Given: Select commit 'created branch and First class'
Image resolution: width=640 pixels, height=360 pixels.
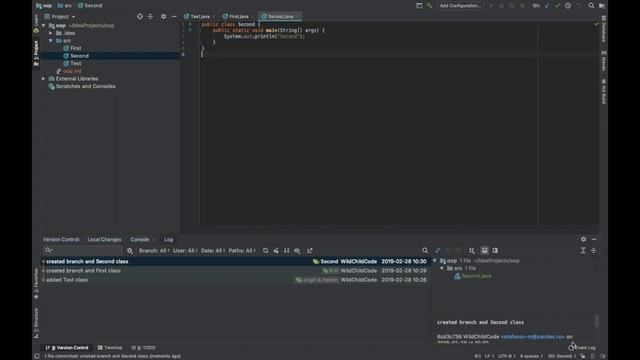Looking at the screenshot, I should click(x=236, y=271).
